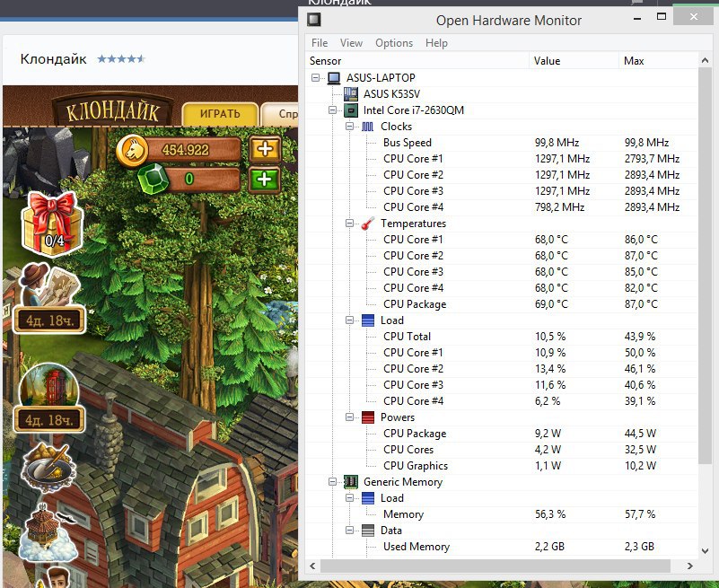Click the vertical scrollbar down arrow
Image resolution: width=719 pixels, height=588 pixels.
tap(705, 551)
